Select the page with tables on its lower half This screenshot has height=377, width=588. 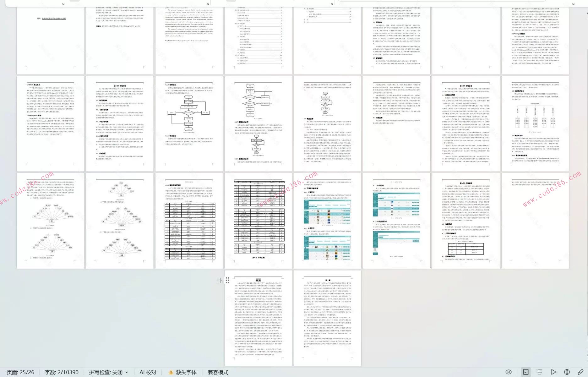(x=189, y=221)
